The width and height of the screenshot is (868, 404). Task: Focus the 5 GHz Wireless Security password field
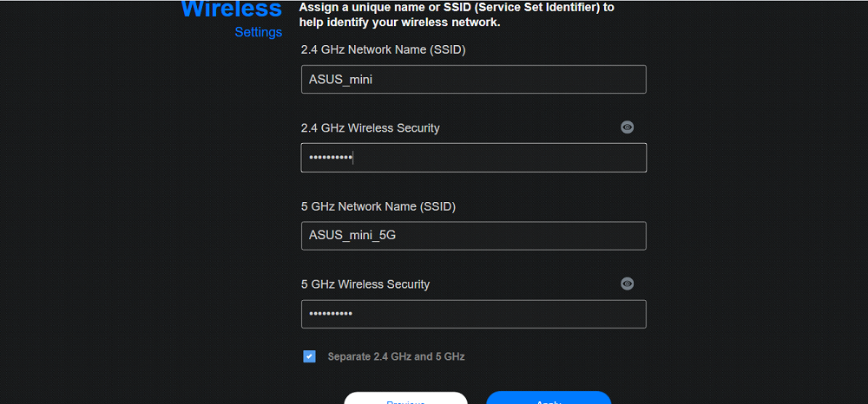[474, 315]
